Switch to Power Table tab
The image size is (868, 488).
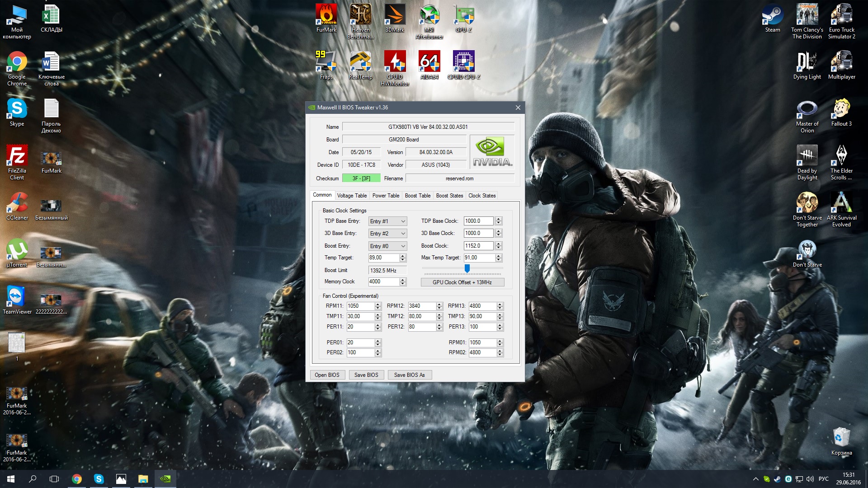click(386, 196)
